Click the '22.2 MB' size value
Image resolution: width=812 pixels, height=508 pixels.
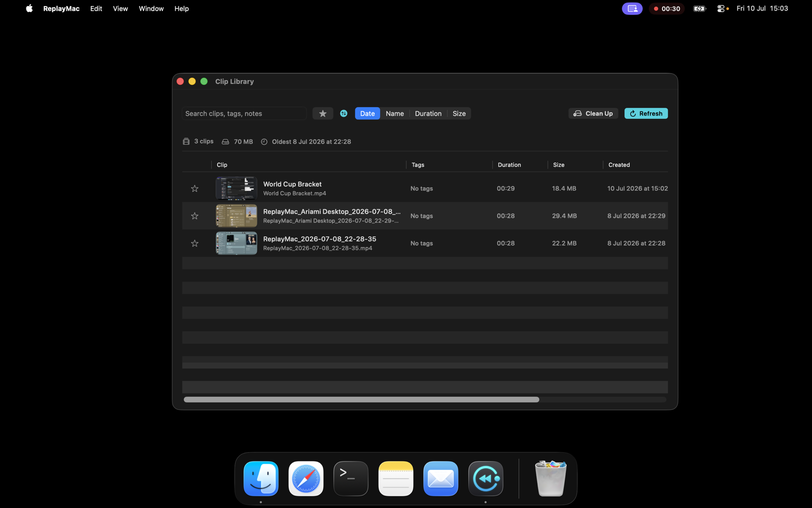point(564,243)
